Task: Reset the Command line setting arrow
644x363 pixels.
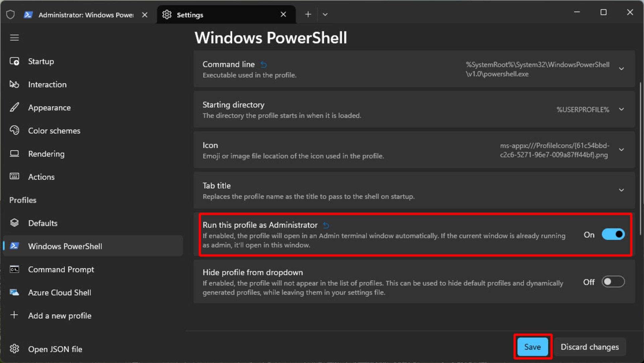Action: point(264,64)
